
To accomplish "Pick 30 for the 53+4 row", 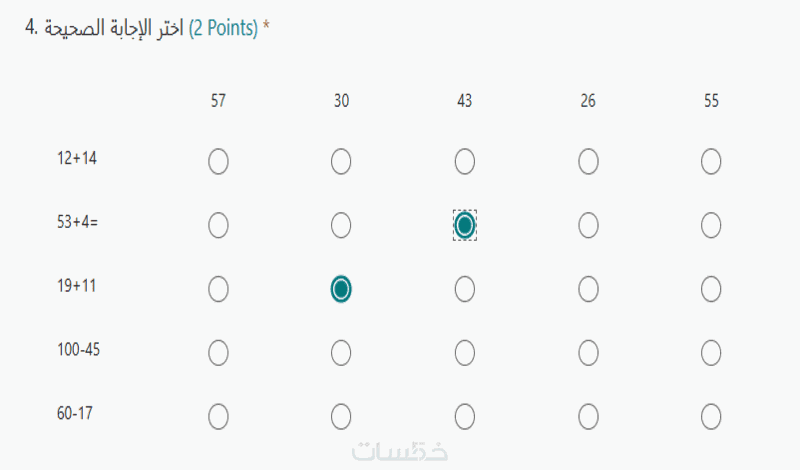I will (x=341, y=226).
